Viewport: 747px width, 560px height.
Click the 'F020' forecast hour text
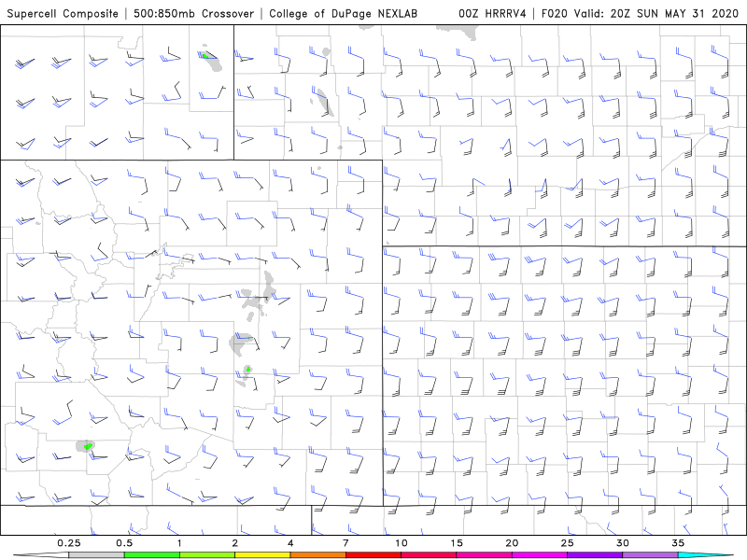555,13
